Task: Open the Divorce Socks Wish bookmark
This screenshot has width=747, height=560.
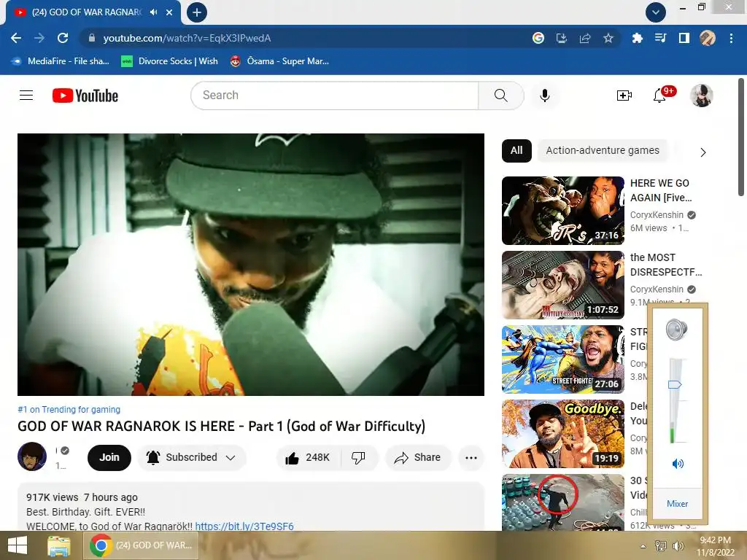Action: [x=169, y=61]
